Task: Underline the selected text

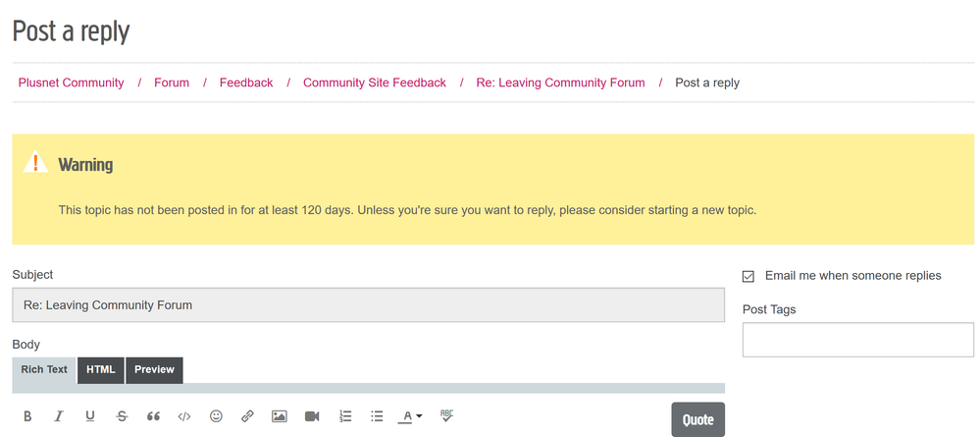Action: (90, 416)
